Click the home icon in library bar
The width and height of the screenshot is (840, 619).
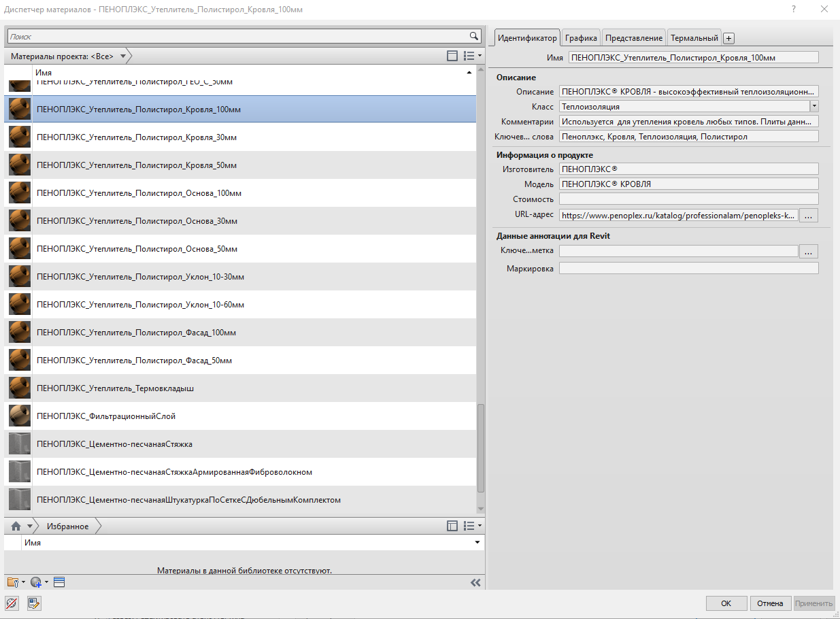[x=16, y=526]
